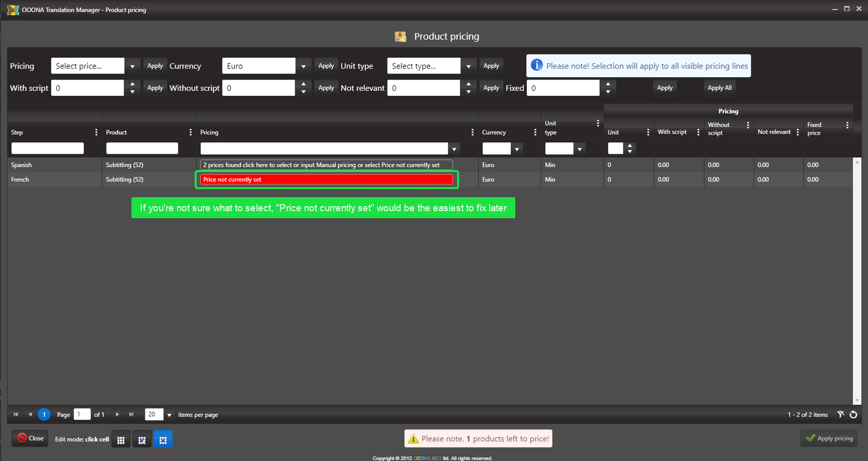Click the clear filters icon in pager
The width and height of the screenshot is (868, 461).
841,415
